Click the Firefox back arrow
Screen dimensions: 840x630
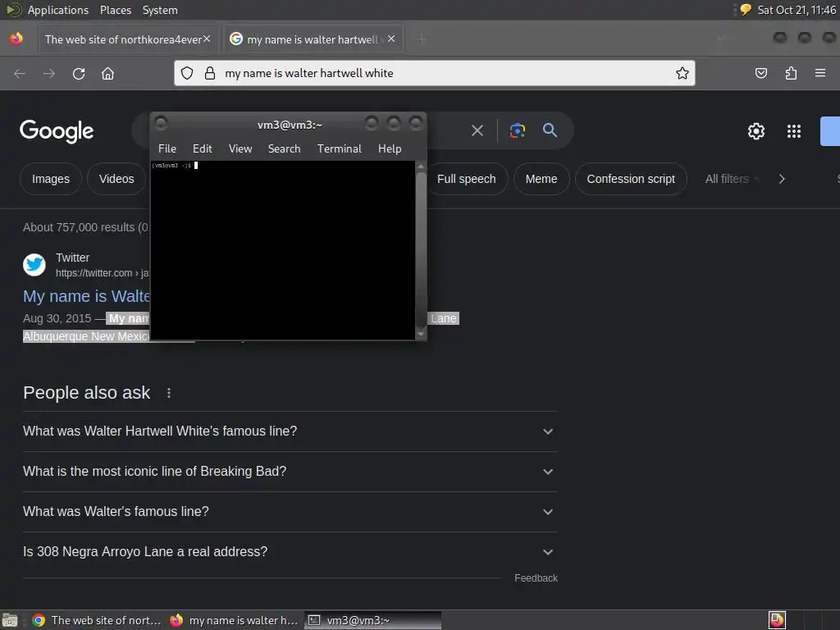[x=20, y=73]
